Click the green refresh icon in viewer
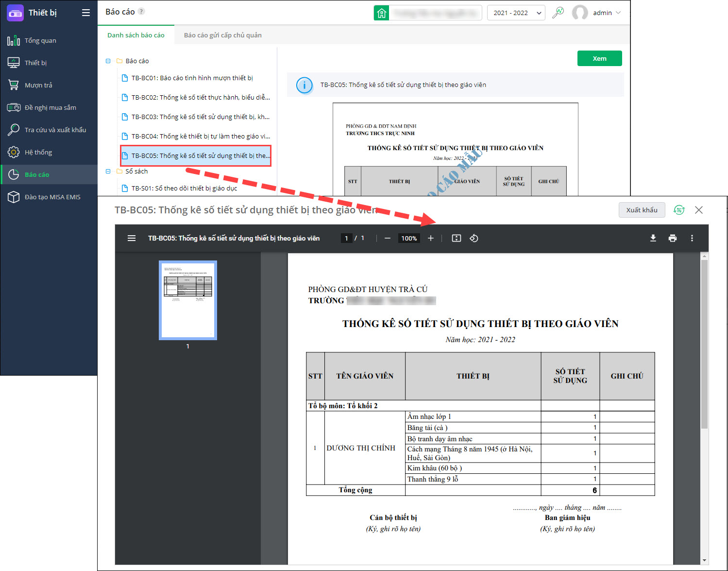Screen dimensions: 728x571 [x=679, y=210]
